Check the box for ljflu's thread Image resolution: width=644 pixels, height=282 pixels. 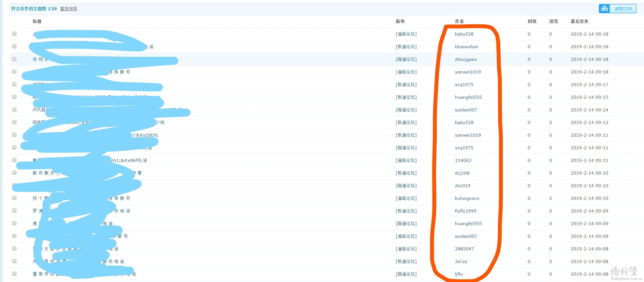pos(14,274)
